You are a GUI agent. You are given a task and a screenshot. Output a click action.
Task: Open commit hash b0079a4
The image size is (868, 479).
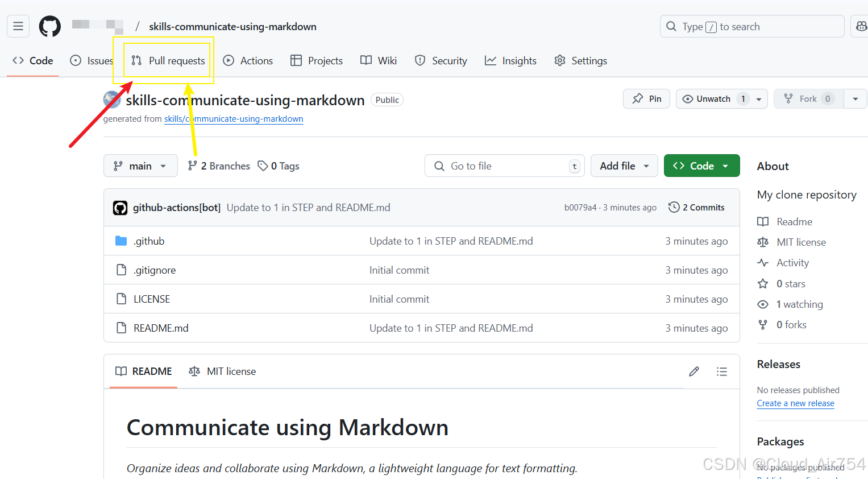(580, 208)
